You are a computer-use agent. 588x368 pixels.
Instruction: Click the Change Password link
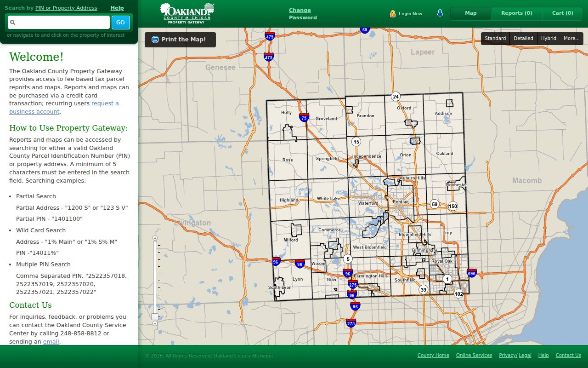pos(303,14)
